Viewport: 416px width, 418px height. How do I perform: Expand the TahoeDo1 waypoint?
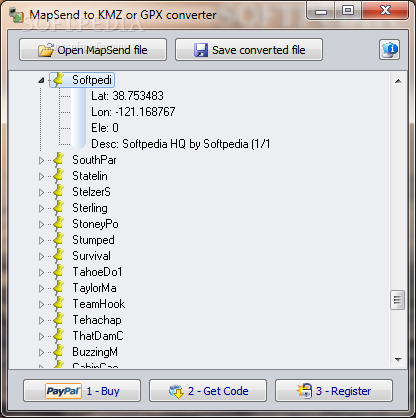pyautogui.click(x=41, y=272)
